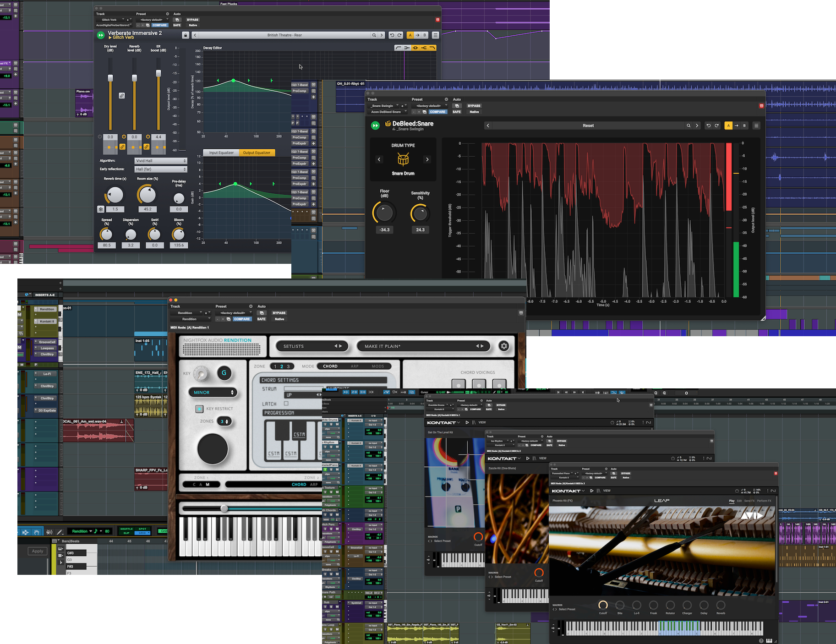Image resolution: width=836 pixels, height=644 pixels.
Task: Open the Early reflections dropdown showing Hall (far)
Action: (161, 169)
